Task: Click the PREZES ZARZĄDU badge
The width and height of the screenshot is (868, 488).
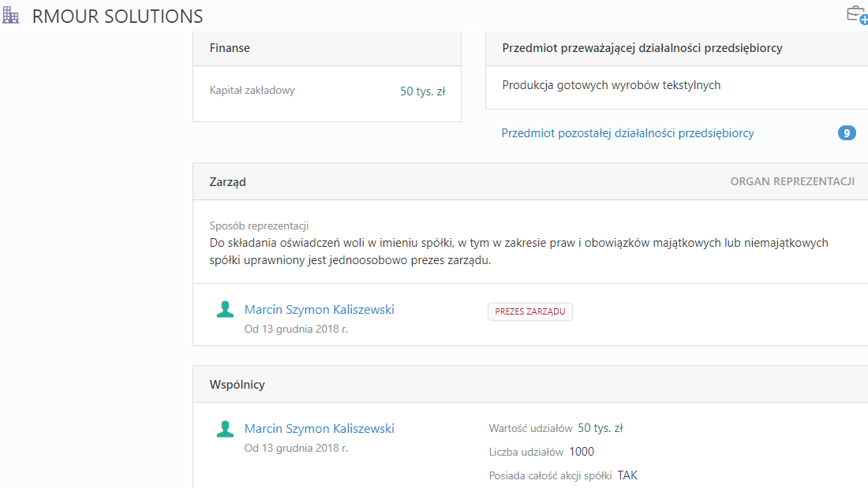Action: pos(529,311)
